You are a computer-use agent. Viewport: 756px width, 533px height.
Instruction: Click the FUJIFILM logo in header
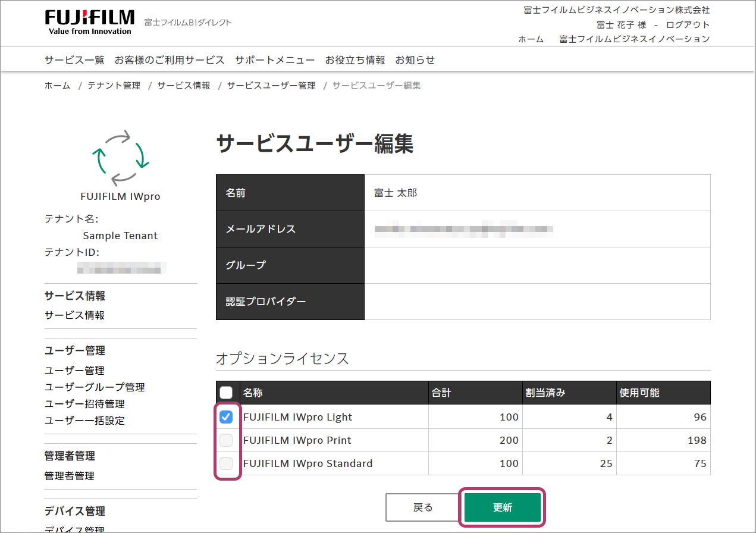(90, 22)
